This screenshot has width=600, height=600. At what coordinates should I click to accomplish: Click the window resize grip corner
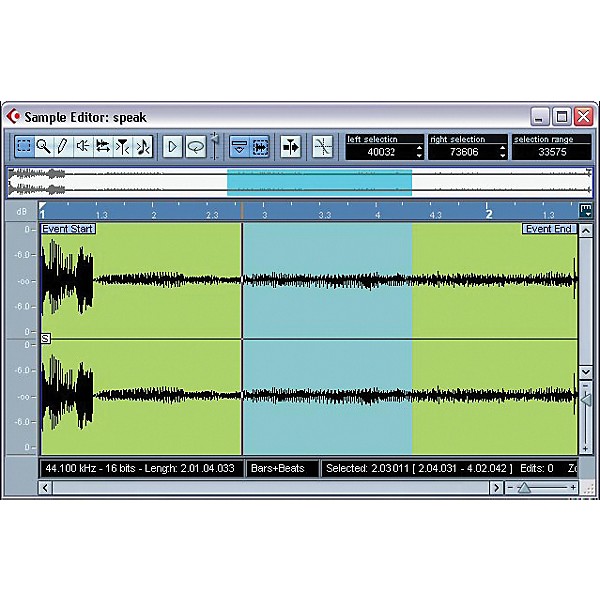[x=589, y=488]
